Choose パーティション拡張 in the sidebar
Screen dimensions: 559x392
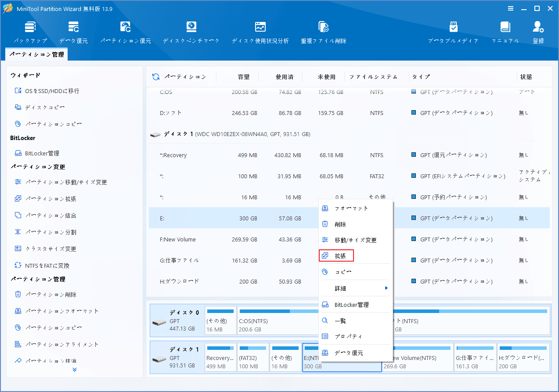[x=46, y=199]
